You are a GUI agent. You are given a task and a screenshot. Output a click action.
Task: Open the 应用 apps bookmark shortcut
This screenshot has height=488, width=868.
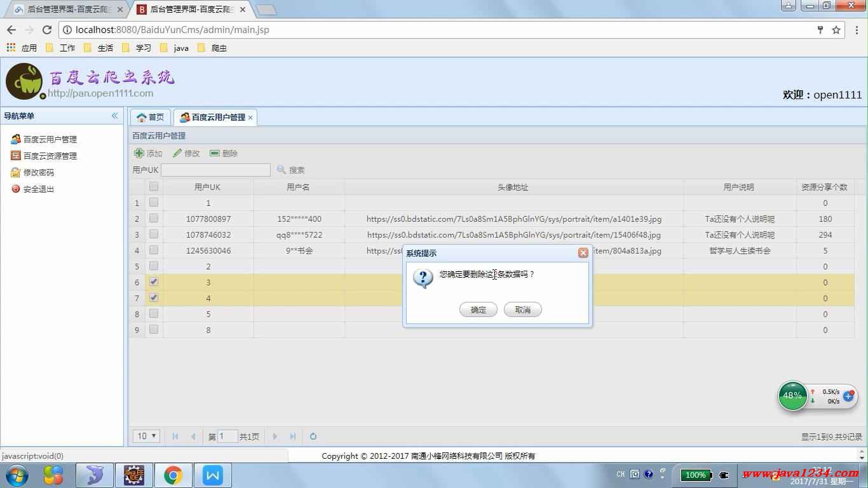coord(22,48)
